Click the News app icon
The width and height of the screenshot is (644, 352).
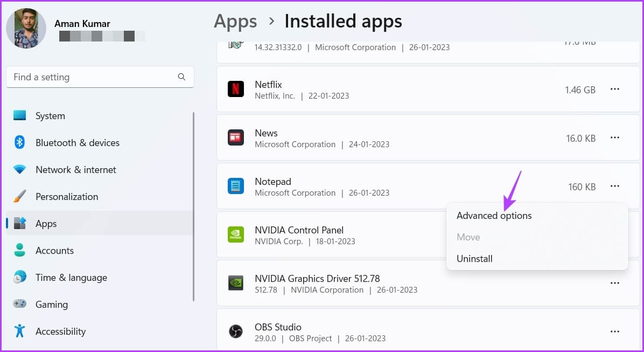[x=236, y=137]
